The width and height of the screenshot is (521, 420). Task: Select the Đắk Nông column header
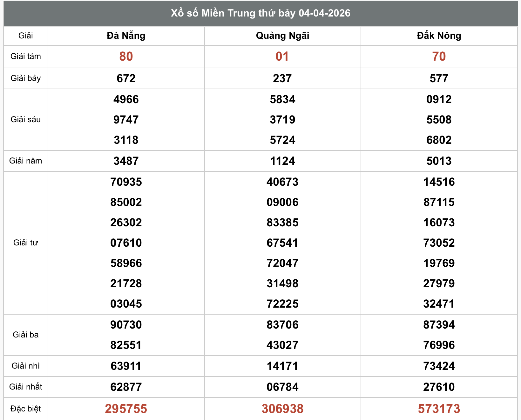pos(439,36)
